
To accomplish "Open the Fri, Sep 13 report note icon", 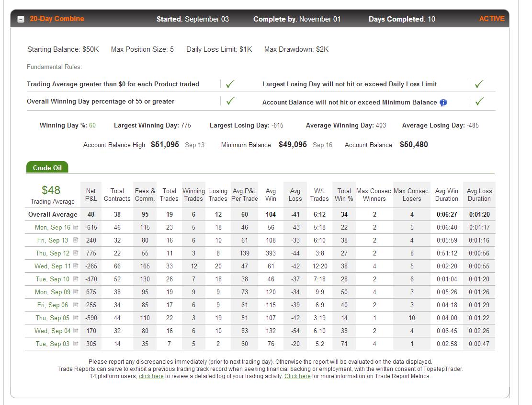I will pyautogui.click(x=76, y=240).
